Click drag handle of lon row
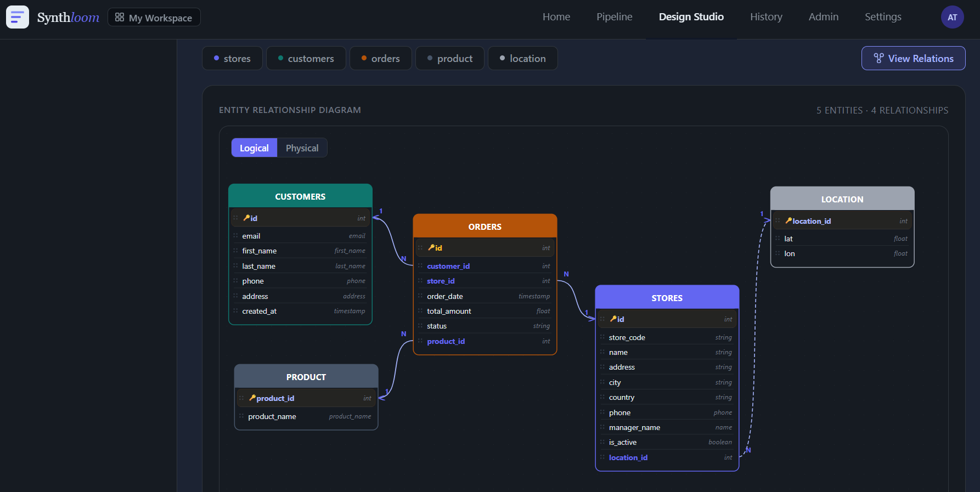This screenshot has height=492, width=980. coord(778,253)
